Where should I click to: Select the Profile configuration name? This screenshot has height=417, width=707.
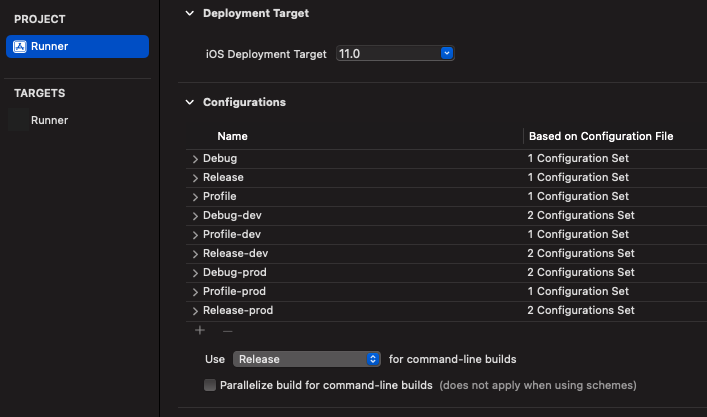(x=220, y=196)
